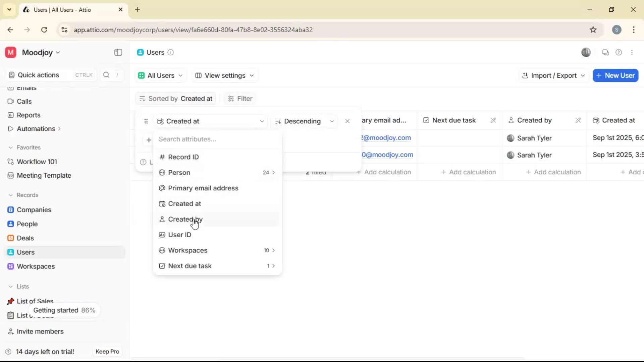Click the info icon next to Users title
The width and height of the screenshot is (644, 362).
coord(170,53)
